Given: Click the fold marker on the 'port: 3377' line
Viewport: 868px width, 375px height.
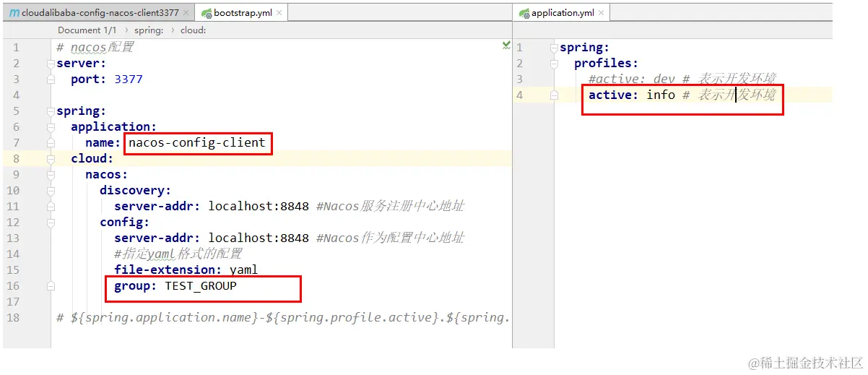Looking at the screenshot, I should pyautogui.click(x=51, y=79).
